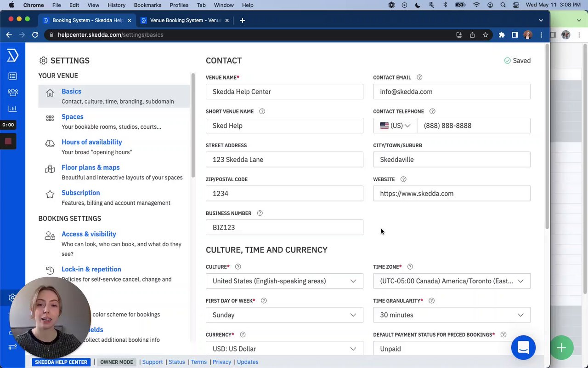Open the Updates footer link

[248, 362]
